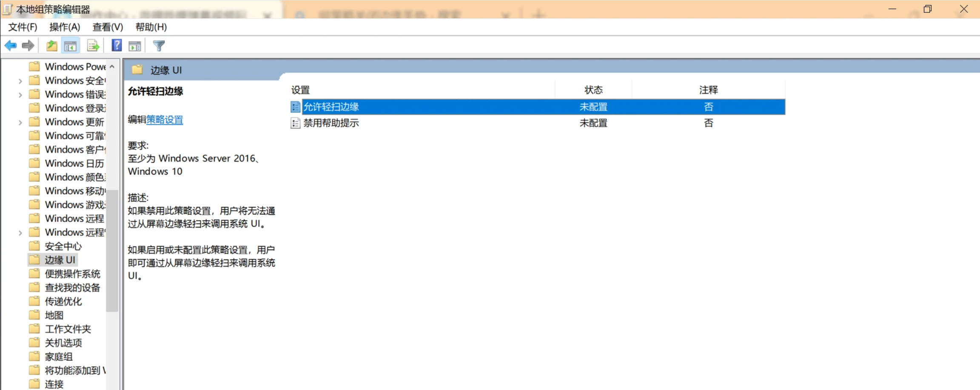
Task: Click the folder icon of 安全中心
Action: click(34, 246)
